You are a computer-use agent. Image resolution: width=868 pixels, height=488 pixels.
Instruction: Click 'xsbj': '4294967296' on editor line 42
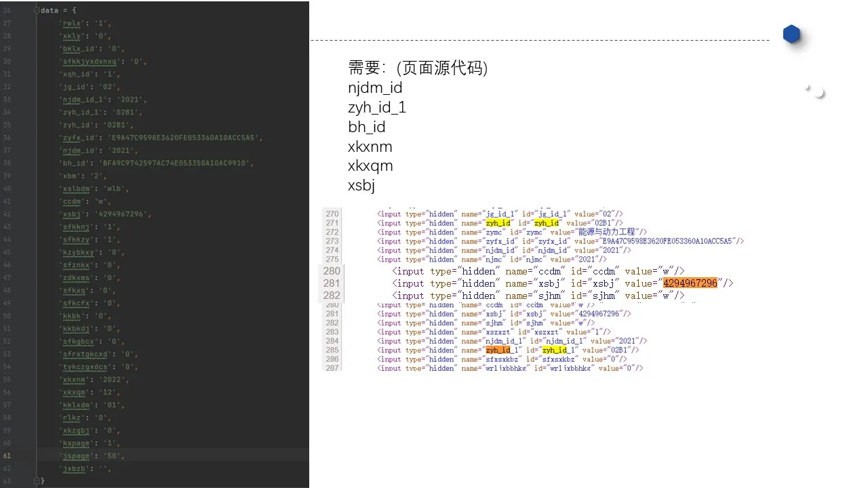click(x=106, y=214)
